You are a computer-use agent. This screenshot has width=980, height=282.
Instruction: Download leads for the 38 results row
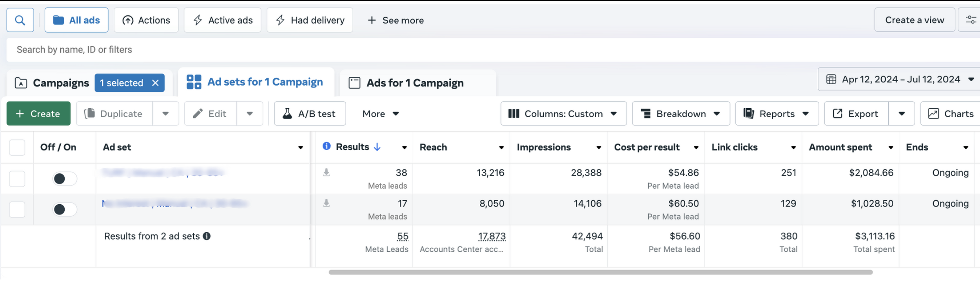[x=326, y=173]
